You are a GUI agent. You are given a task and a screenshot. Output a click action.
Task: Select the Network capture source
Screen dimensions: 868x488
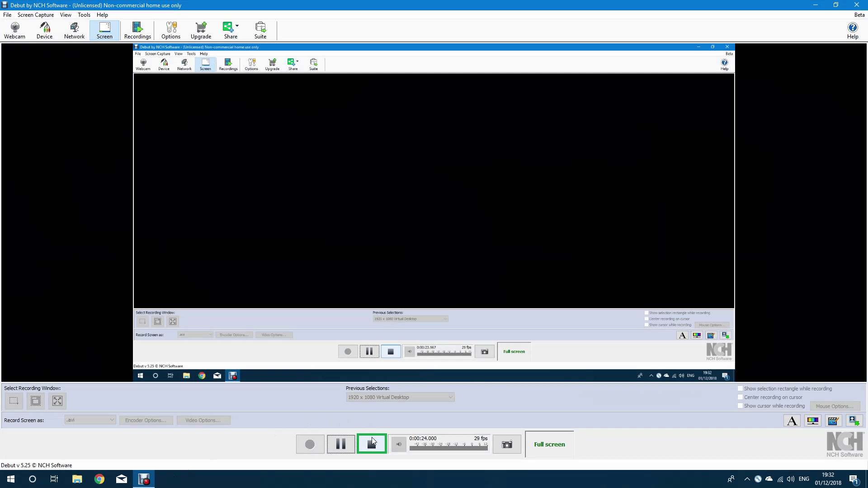coord(74,31)
